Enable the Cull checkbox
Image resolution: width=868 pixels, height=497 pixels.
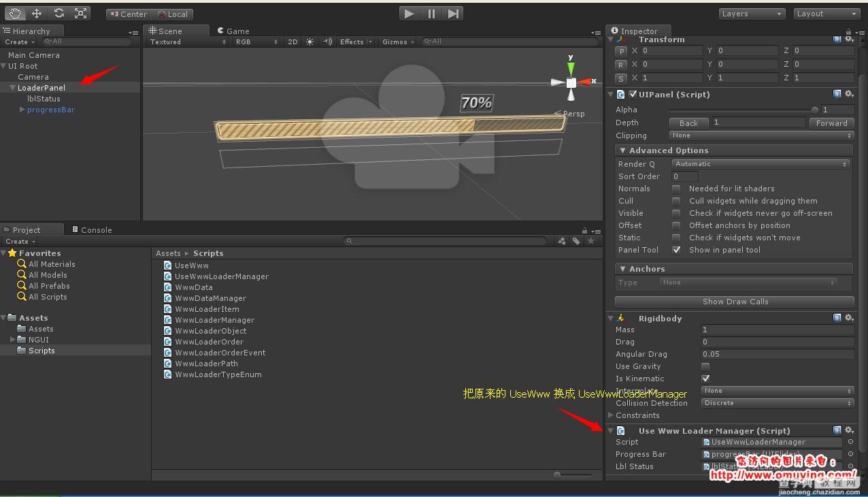(676, 201)
